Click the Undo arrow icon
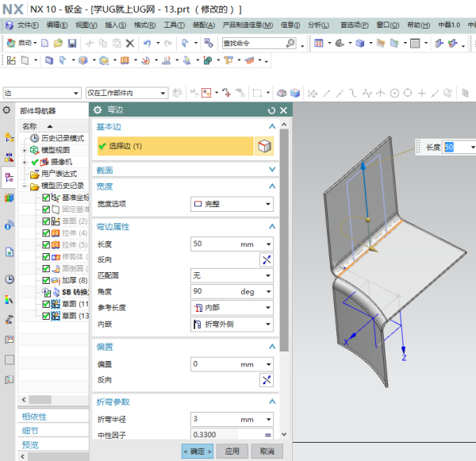Screen dimensions: 476x461 (147, 43)
